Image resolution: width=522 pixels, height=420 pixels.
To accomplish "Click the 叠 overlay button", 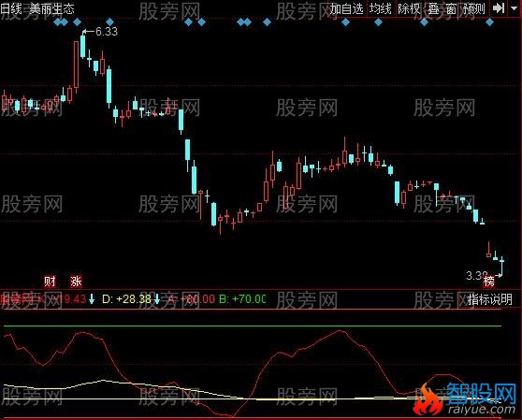I will pos(433,8).
